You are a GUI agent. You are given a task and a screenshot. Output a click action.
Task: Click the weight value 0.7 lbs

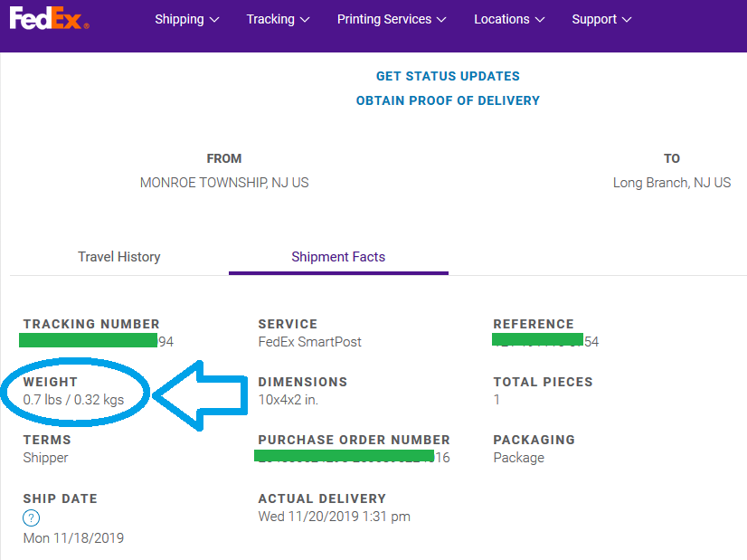pyautogui.click(x=73, y=399)
